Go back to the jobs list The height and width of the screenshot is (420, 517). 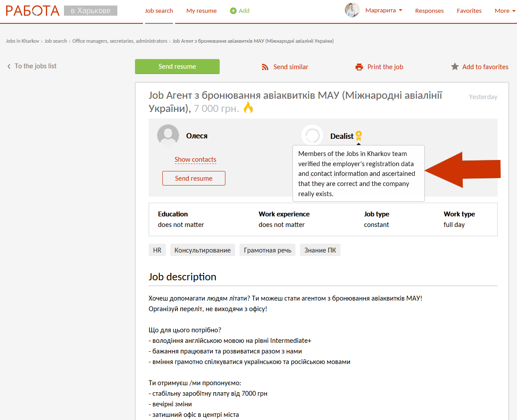(32, 66)
